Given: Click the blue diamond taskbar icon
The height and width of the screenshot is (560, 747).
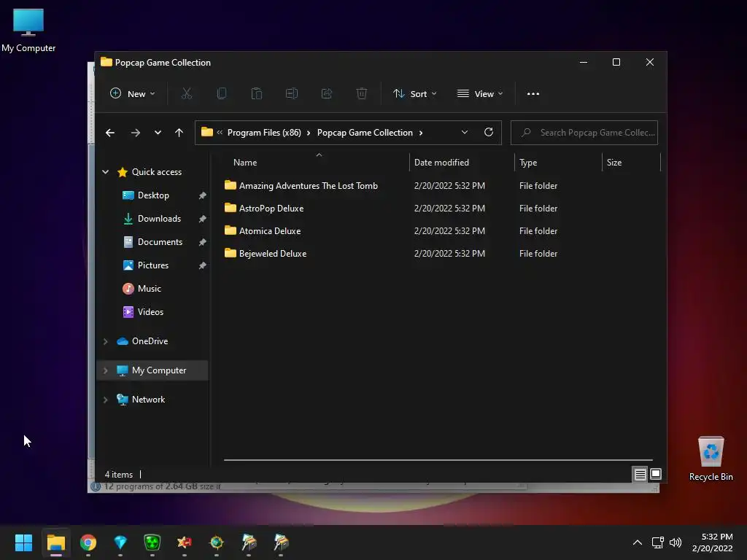Looking at the screenshot, I should (120, 542).
